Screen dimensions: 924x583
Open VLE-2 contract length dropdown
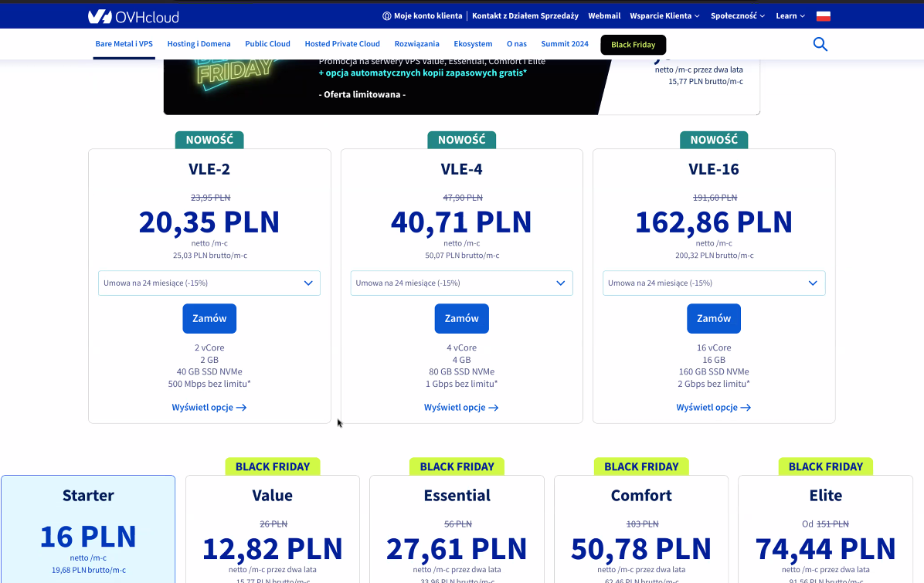pos(209,283)
